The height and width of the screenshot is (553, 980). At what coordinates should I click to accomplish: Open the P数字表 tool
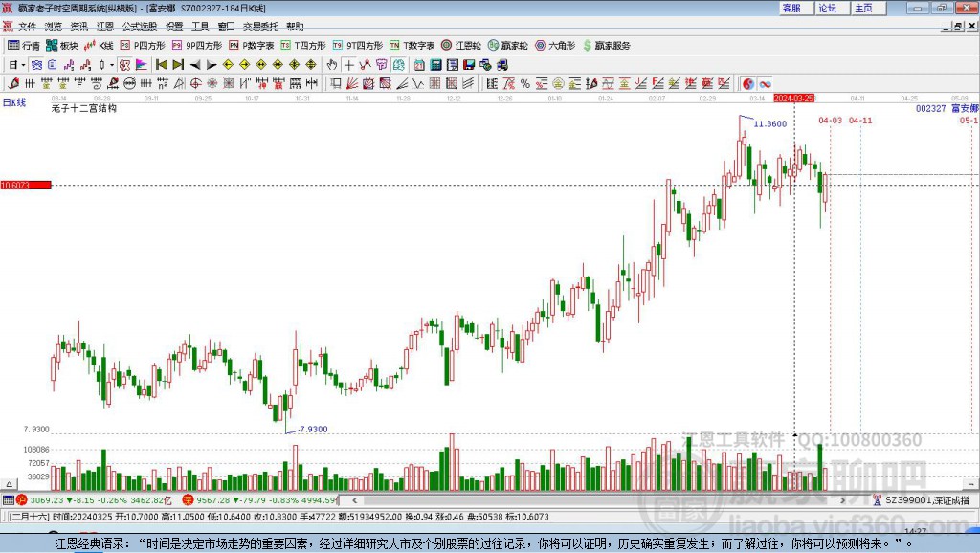point(252,46)
